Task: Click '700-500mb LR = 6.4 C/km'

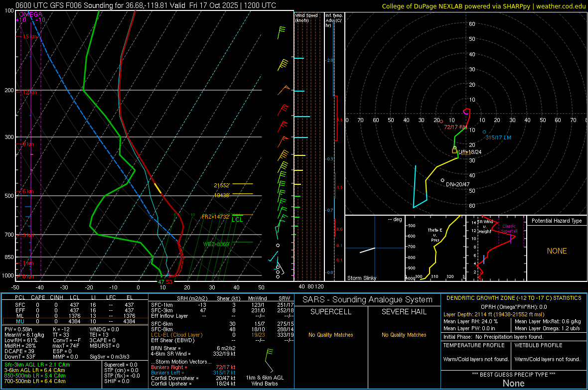Action: tap(35, 381)
